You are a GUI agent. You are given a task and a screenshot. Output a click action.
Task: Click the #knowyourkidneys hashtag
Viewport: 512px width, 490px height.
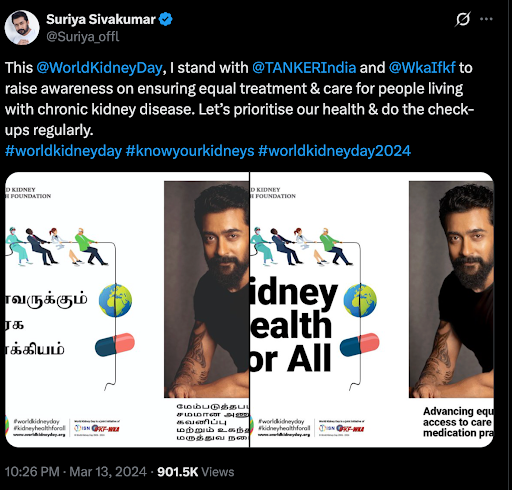pos(190,151)
